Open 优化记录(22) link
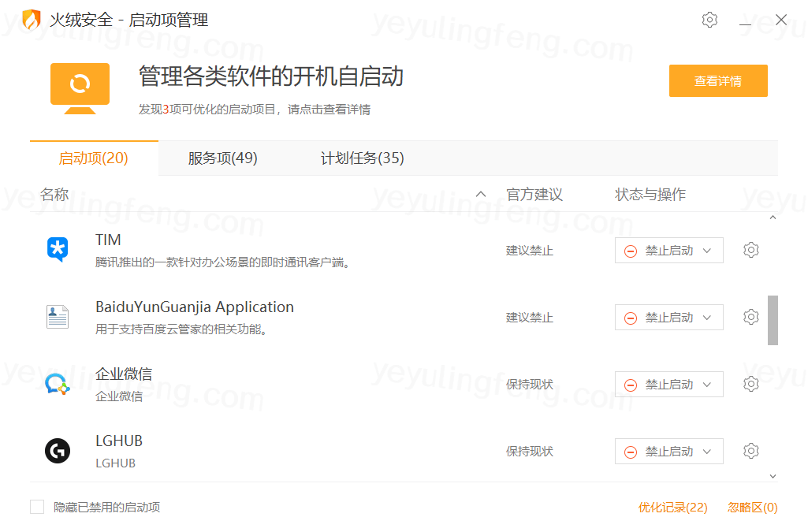The height and width of the screenshot is (532, 808). point(673,508)
